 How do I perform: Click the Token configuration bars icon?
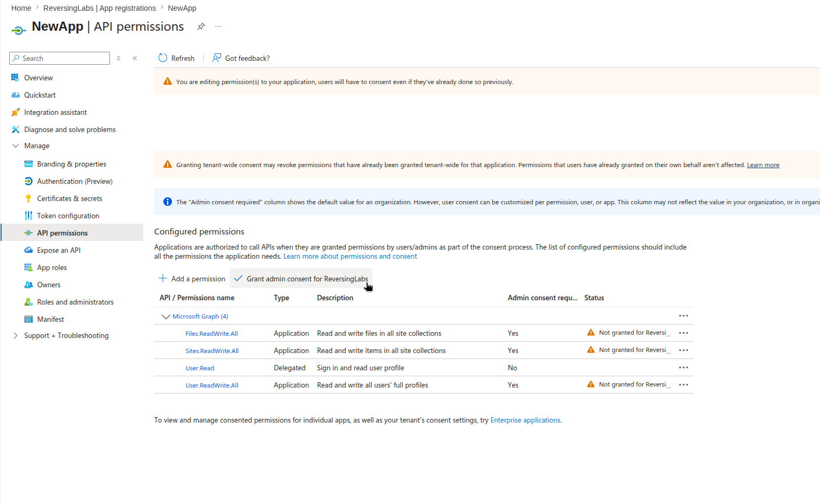pyautogui.click(x=29, y=216)
